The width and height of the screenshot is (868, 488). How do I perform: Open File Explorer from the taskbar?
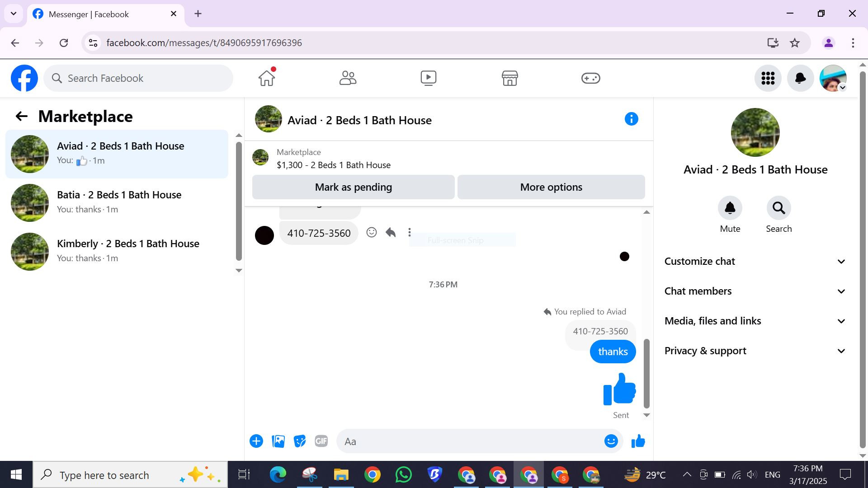341,475
